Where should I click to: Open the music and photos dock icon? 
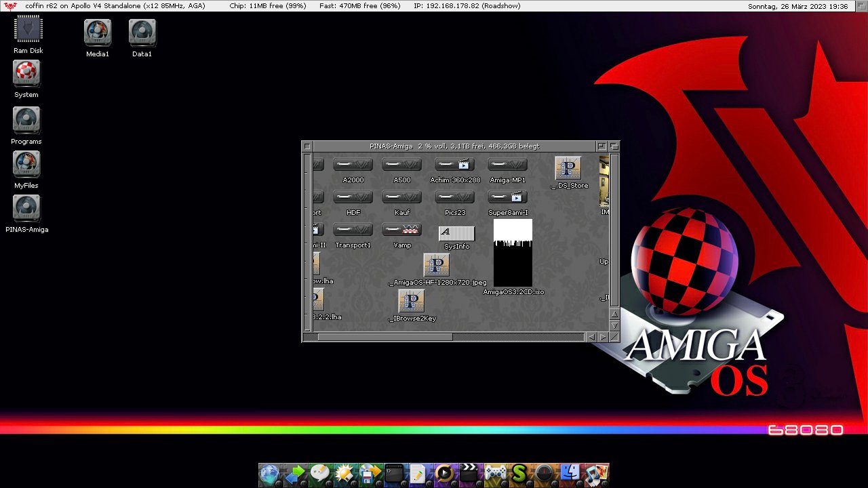[x=596, y=474]
